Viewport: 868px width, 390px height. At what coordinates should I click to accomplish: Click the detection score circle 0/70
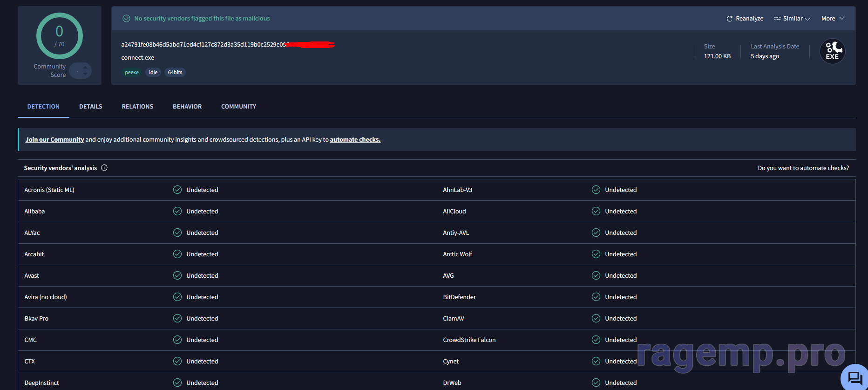[60, 36]
